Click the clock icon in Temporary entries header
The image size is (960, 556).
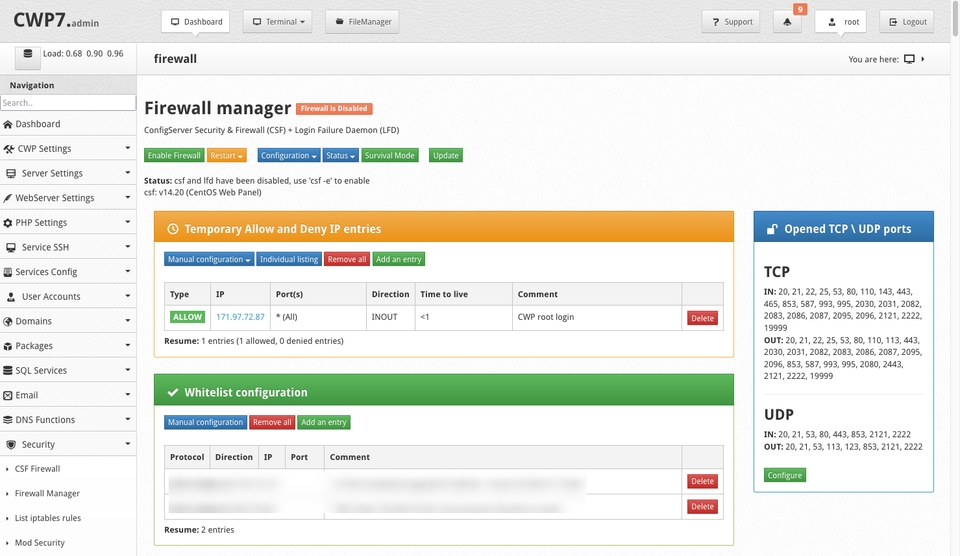pyautogui.click(x=173, y=229)
